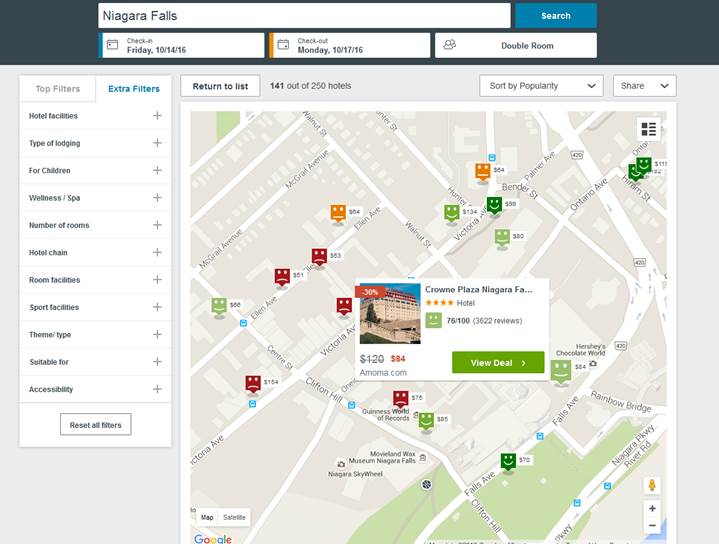Click the Crowne Plaza hotel photo thumbnail
Image resolution: width=719 pixels, height=544 pixels.
point(390,314)
